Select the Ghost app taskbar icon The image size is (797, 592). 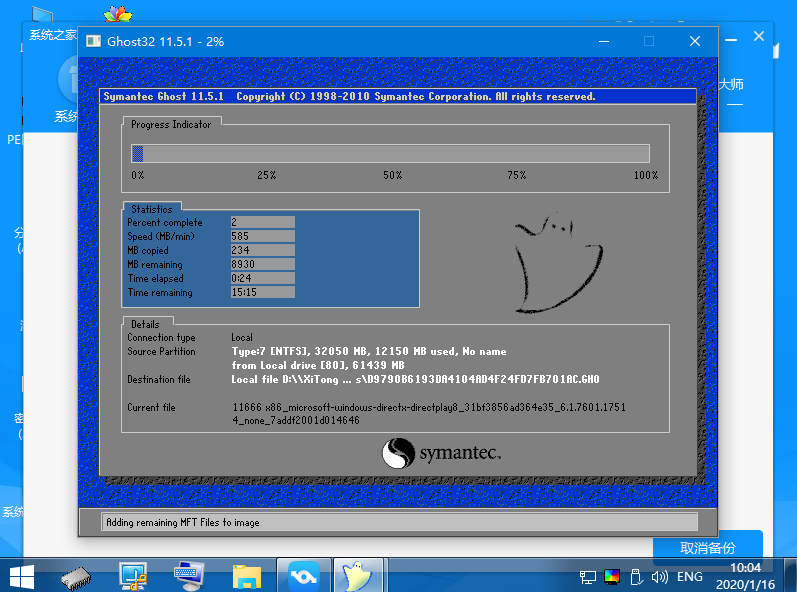pos(358,576)
